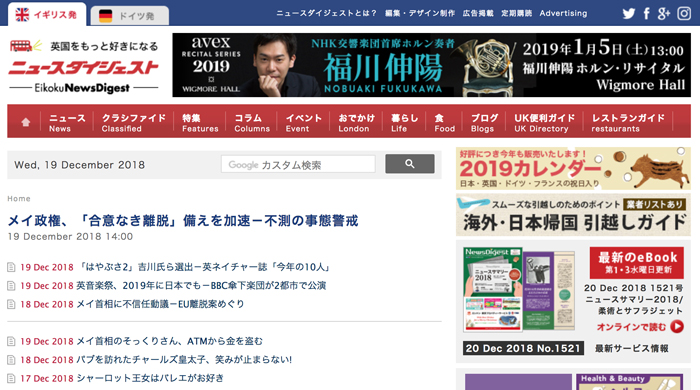Click the 定期購読 header link

pos(516,13)
